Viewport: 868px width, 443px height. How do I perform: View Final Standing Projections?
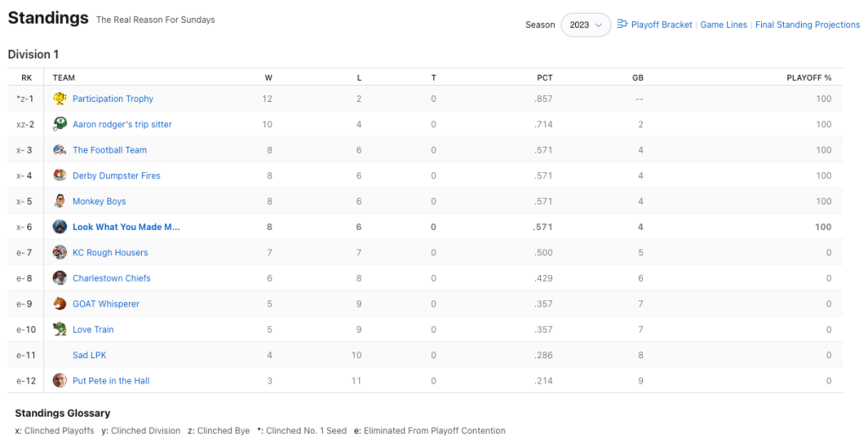coord(807,25)
